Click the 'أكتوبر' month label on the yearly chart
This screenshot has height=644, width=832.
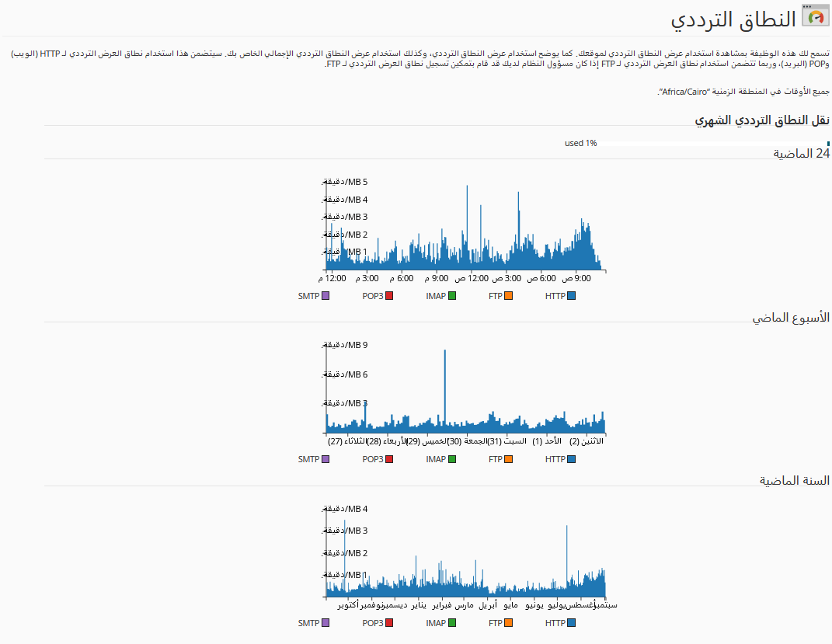(x=348, y=605)
